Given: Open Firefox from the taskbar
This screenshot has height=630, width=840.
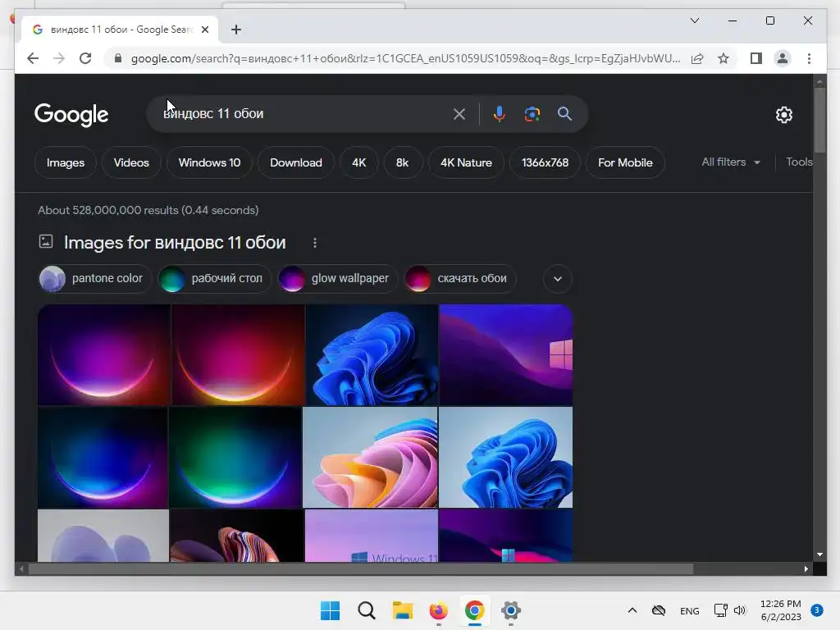Looking at the screenshot, I should [x=438, y=610].
